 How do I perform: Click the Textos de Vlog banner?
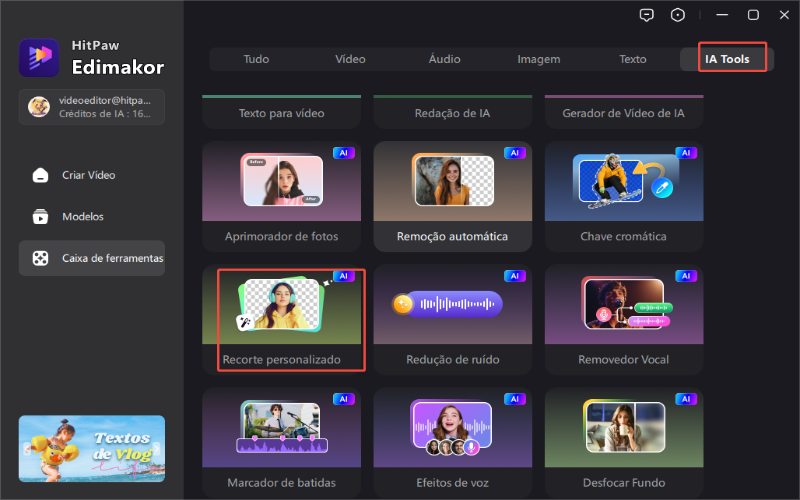point(92,448)
